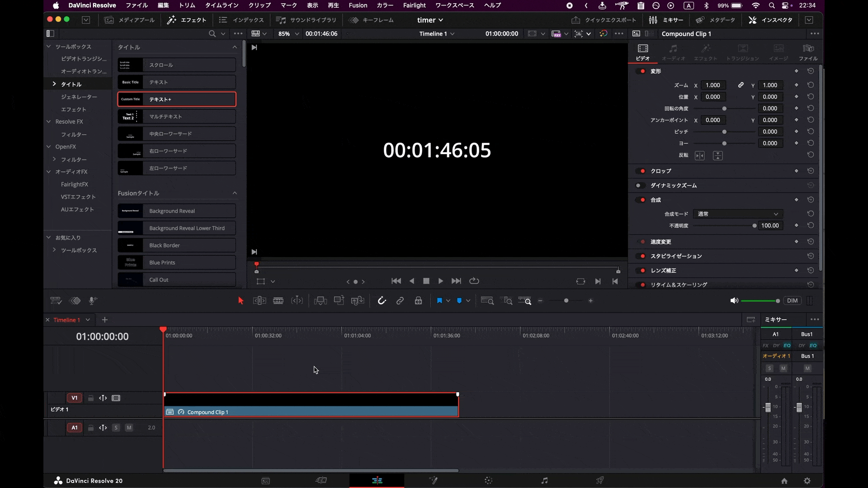Switch to the ファイル inspector tab

(808, 52)
